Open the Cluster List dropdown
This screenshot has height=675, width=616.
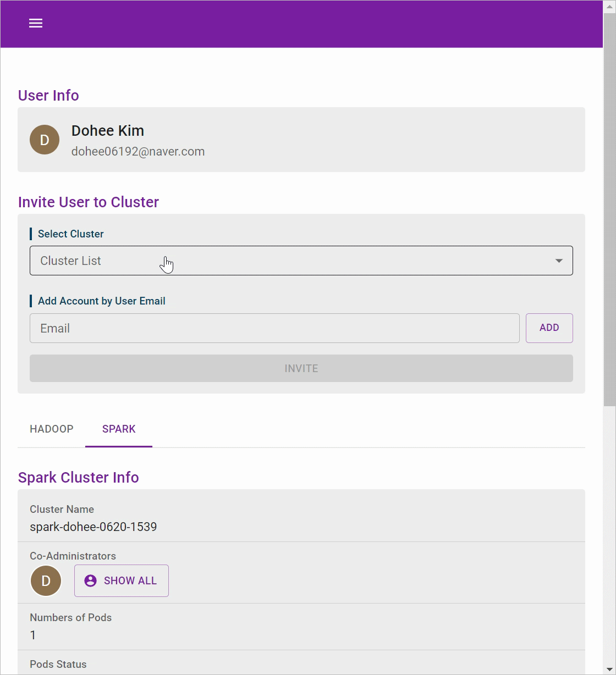tap(301, 261)
